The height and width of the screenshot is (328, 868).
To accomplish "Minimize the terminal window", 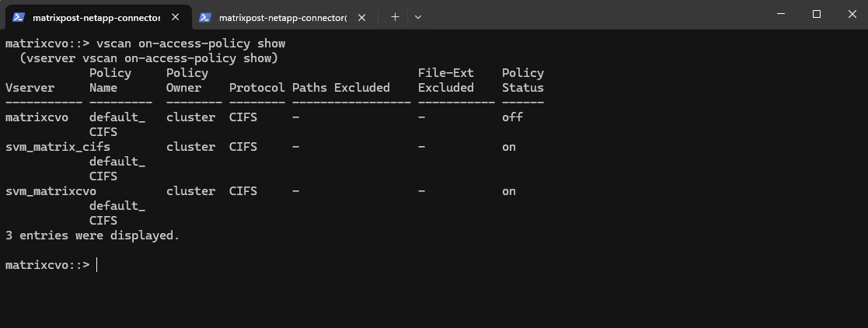I will pyautogui.click(x=780, y=14).
